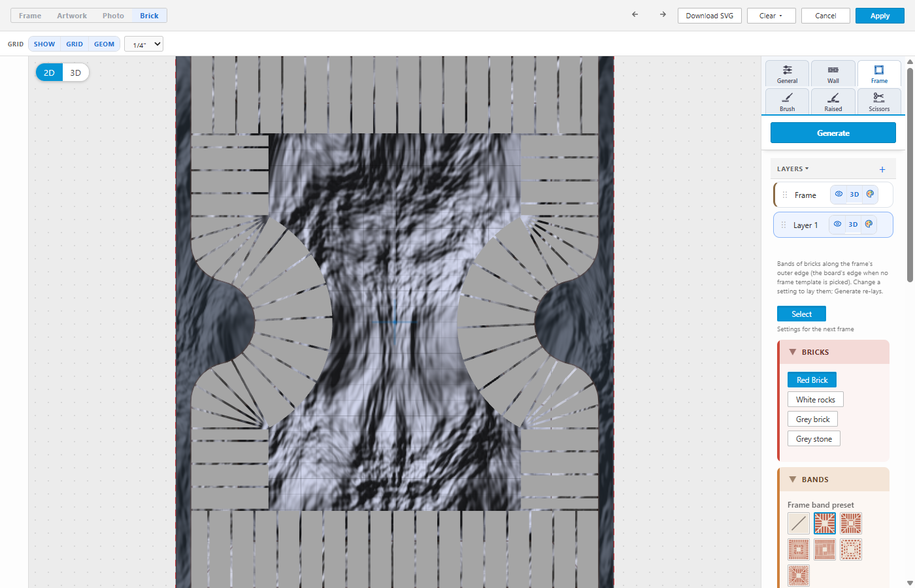The image size is (915, 588).
Task: Select the Frame layer row
Action: [833, 195]
